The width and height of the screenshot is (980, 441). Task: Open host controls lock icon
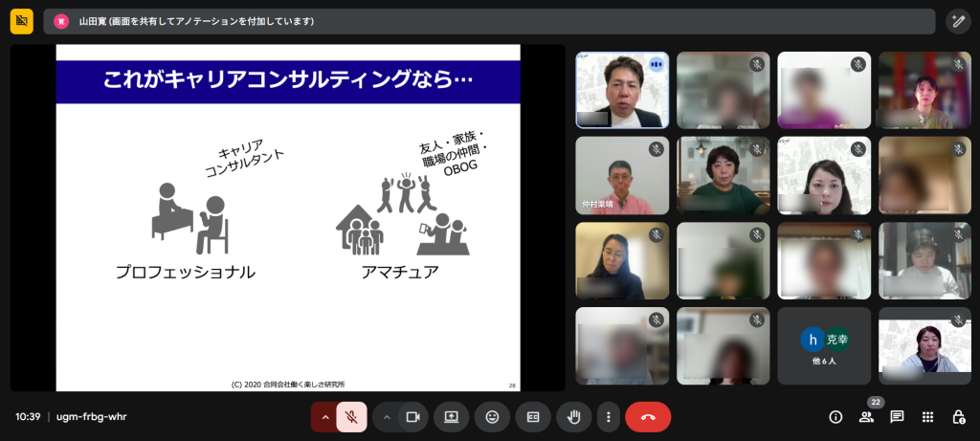point(958,417)
